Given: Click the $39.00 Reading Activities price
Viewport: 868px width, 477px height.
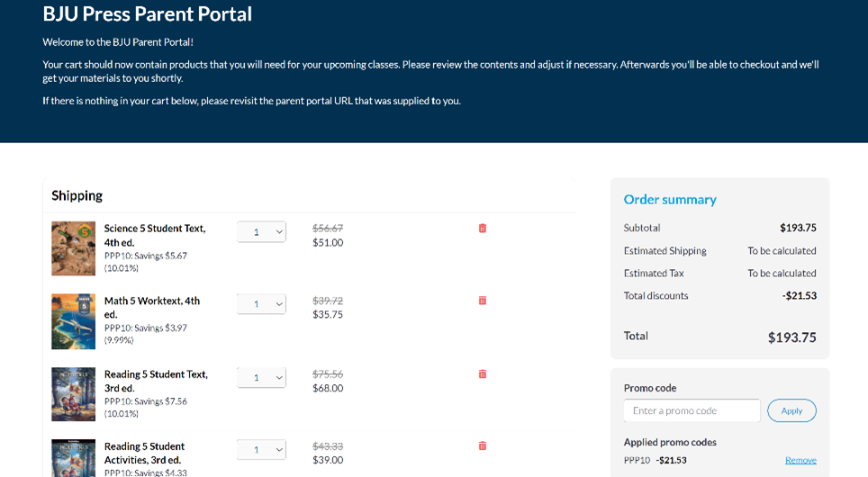Looking at the screenshot, I should [328, 460].
